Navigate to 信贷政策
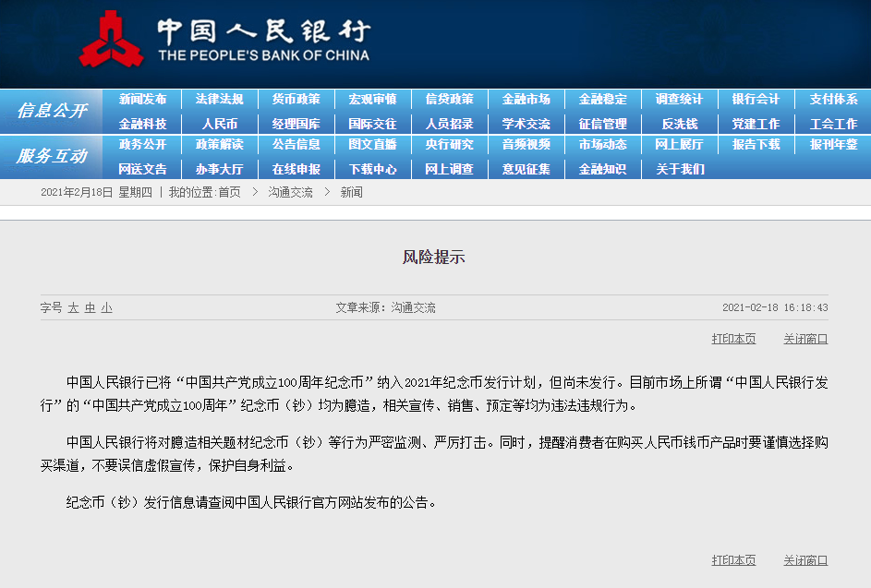871x588 pixels. pyautogui.click(x=449, y=100)
